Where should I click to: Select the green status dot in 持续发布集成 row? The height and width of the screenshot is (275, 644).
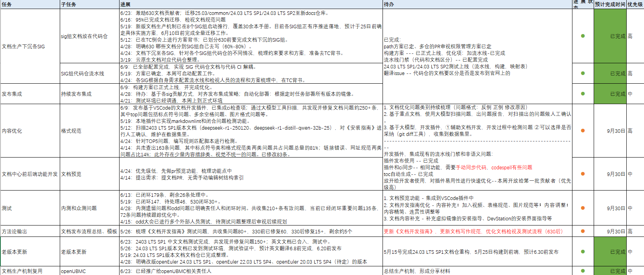point(583,94)
